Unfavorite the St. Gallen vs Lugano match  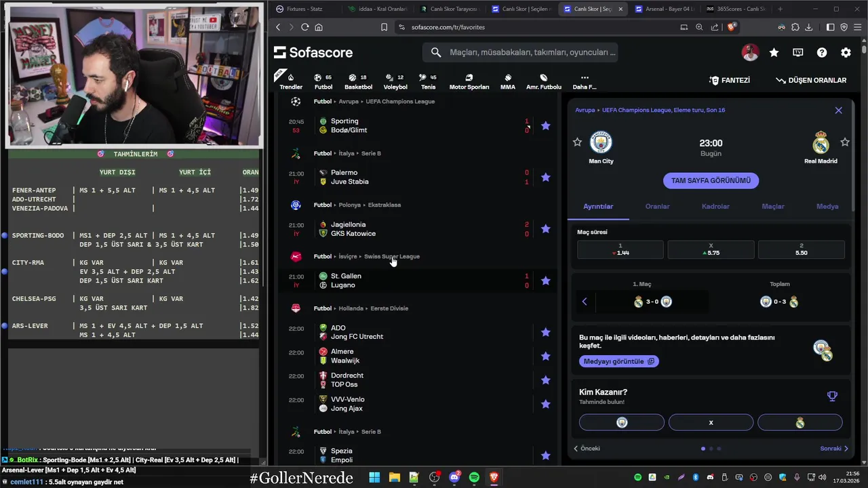click(545, 281)
